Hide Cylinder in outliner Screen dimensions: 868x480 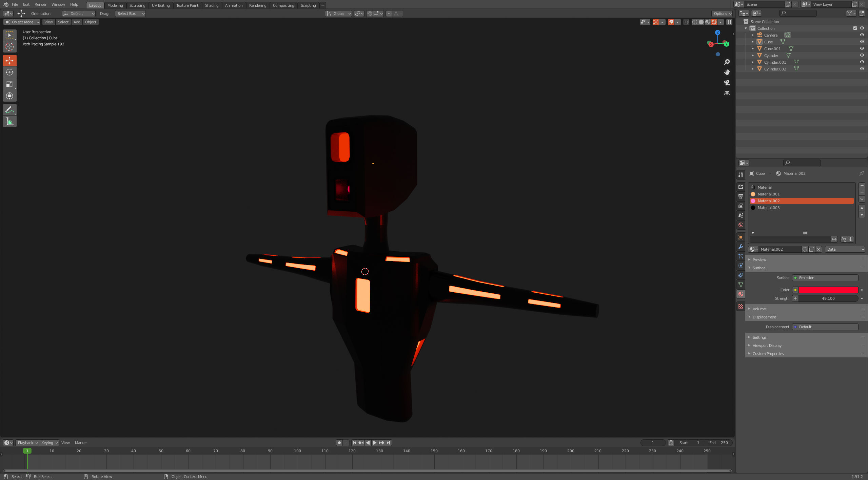(x=862, y=55)
